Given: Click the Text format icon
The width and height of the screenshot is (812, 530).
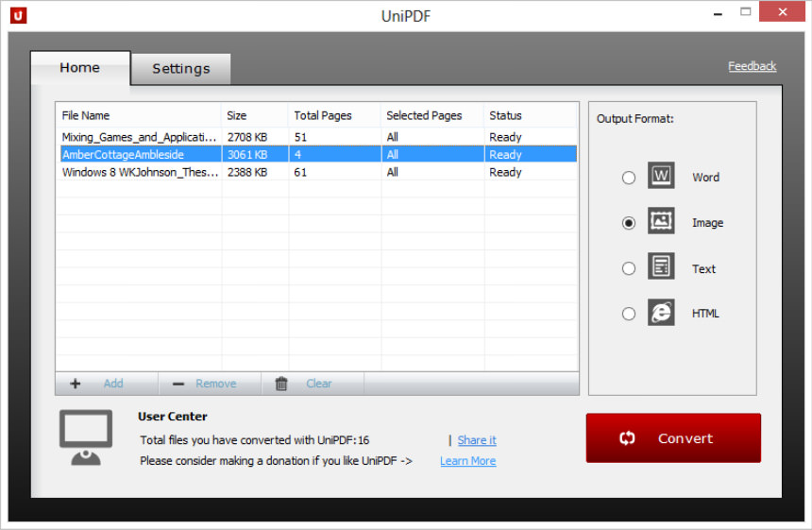Looking at the screenshot, I should (661, 267).
